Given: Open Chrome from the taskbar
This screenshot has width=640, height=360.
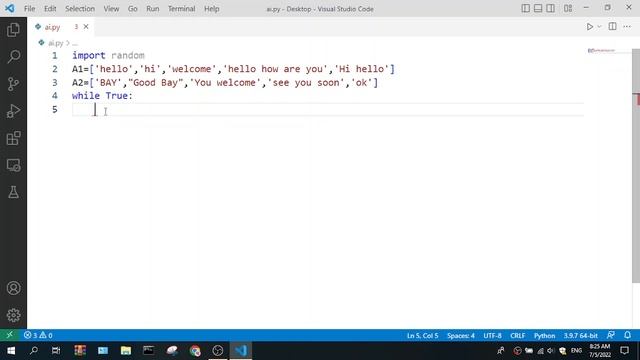Looking at the screenshot, I should pos(195,351).
